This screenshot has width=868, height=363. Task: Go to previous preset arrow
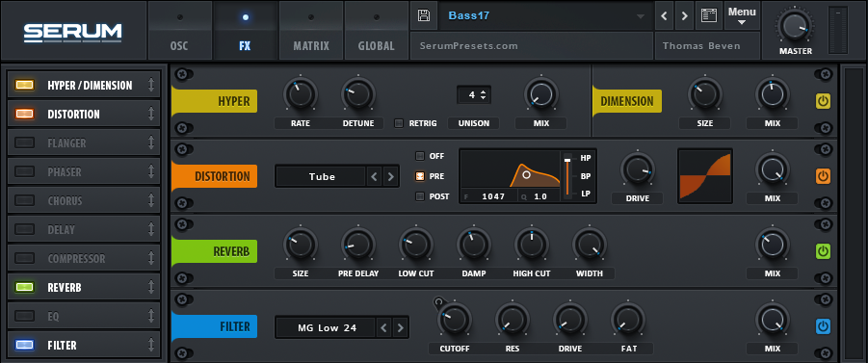pos(665,15)
